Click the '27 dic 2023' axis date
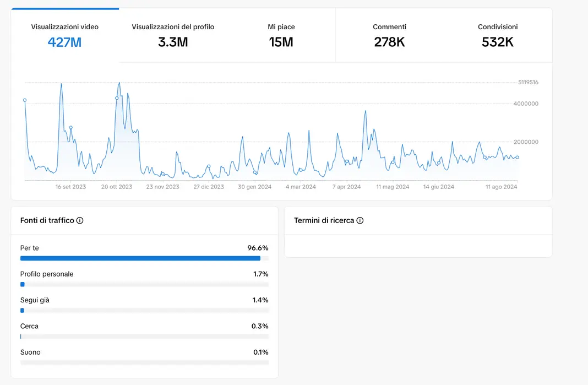 click(x=209, y=187)
